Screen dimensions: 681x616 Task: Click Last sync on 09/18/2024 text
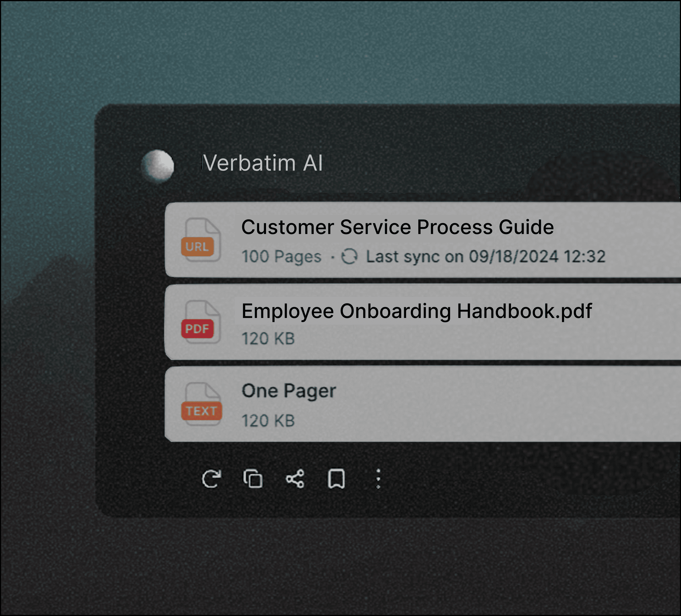click(x=485, y=256)
